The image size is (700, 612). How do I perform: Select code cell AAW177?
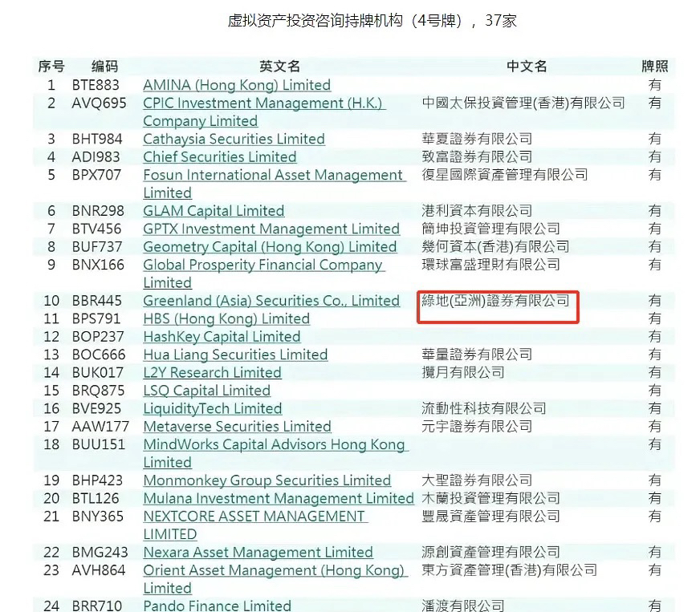pos(100,427)
